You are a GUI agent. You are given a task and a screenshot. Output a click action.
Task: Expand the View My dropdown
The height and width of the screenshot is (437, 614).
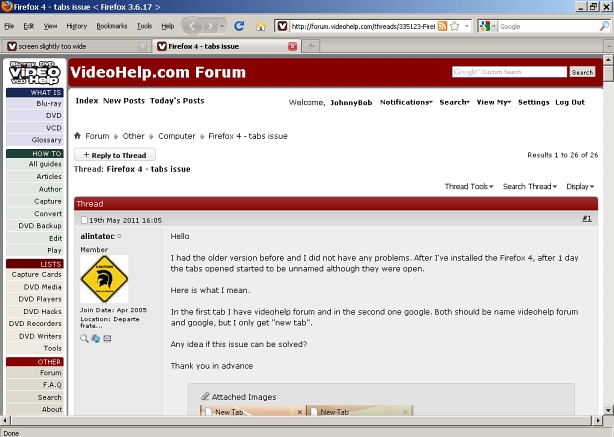[494, 102]
